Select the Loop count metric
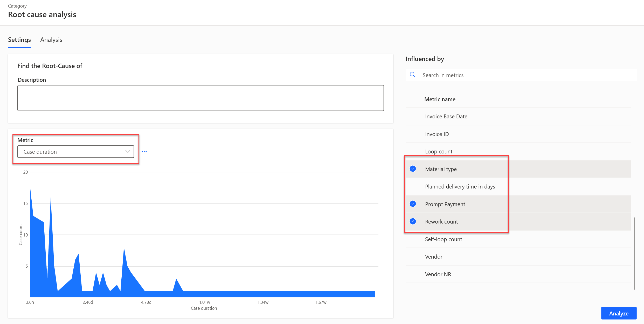Viewport: 644px width, 324px height. pyautogui.click(x=439, y=151)
